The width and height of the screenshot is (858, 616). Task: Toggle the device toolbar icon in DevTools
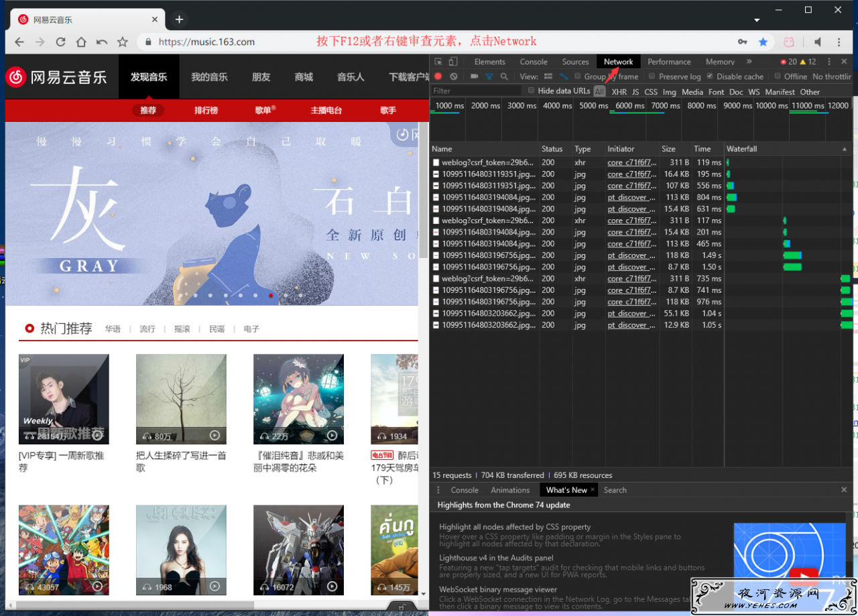tap(454, 62)
